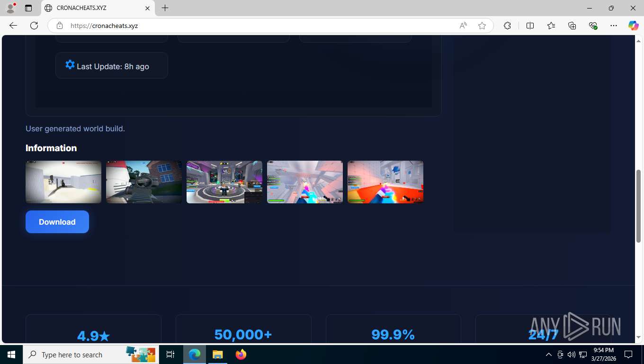Open Browser essentials heart icon
Viewport: 644px width, 364px height.
click(x=593, y=26)
